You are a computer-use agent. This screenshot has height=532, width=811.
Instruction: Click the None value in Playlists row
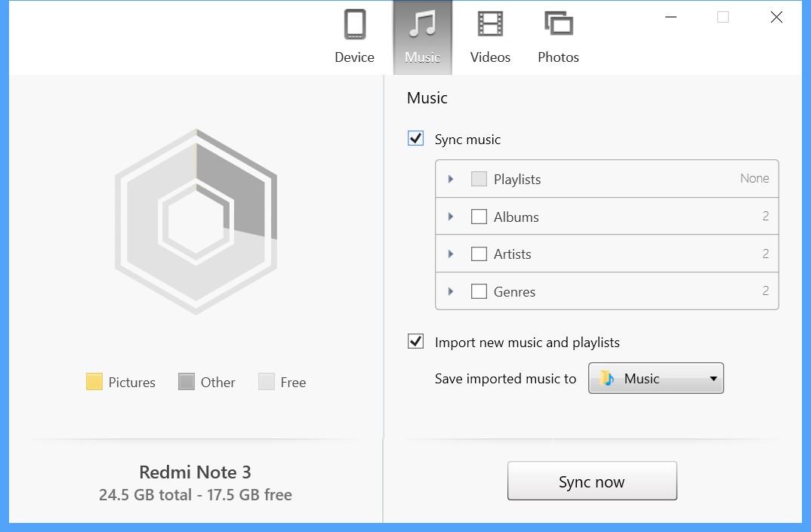pyautogui.click(x=754, y=178)
